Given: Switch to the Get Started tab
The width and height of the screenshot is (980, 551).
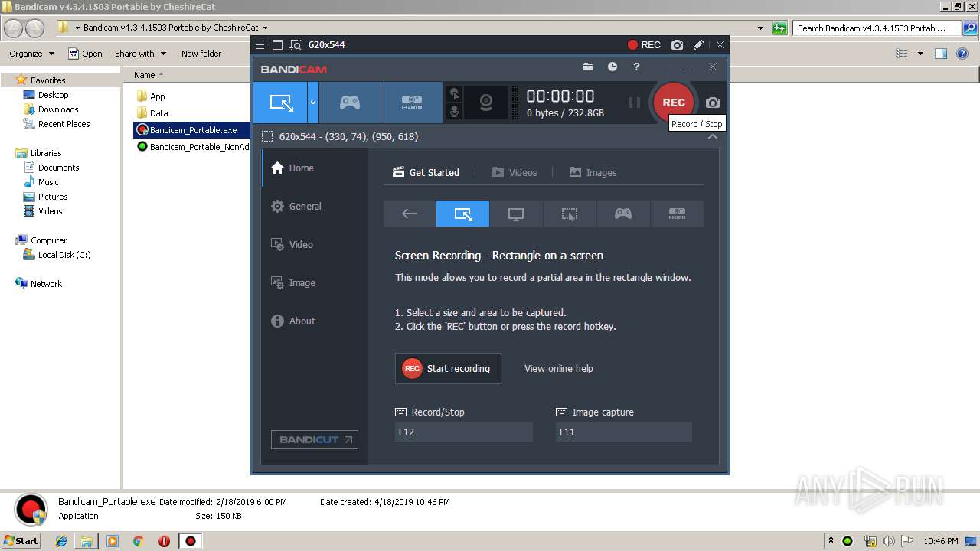Looking at the screenshot, I should coord(426,172).
